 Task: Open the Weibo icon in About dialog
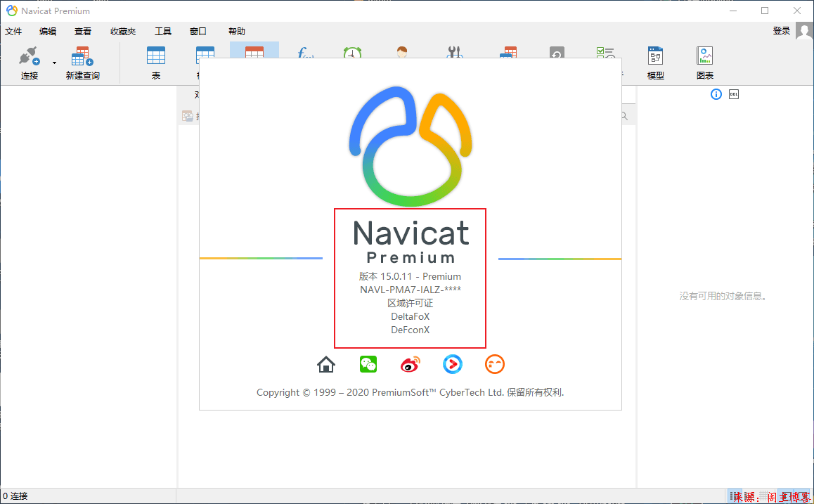(x=411, y=364)
